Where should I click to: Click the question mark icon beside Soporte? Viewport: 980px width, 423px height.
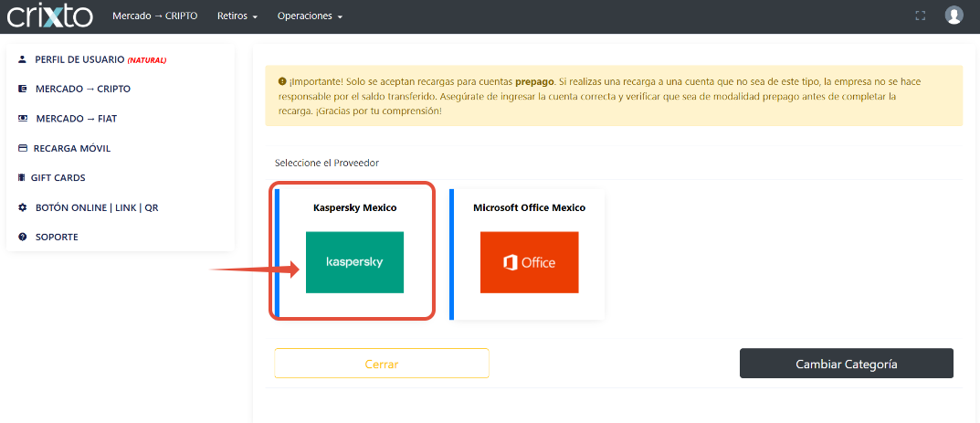(x=23, y=237)
